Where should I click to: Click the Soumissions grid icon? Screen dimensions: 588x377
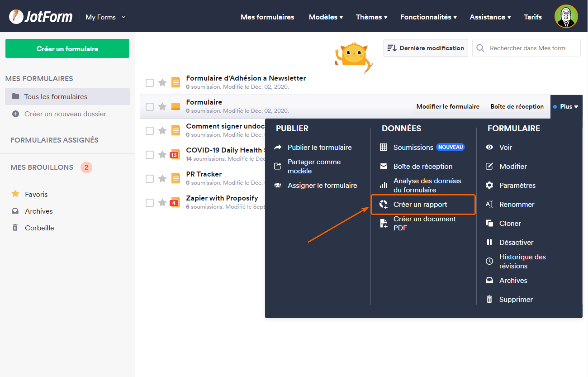tap(384, 148)
